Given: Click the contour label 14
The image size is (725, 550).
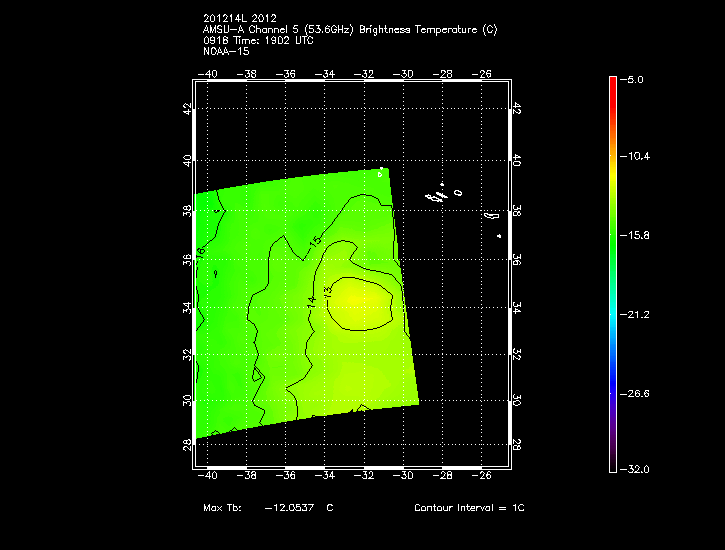Looking at the screenshot, I should [x=311, y=300].
